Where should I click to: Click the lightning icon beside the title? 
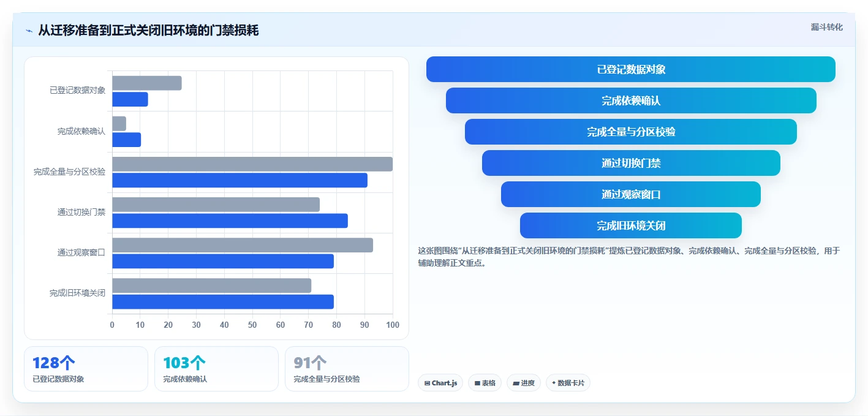(x=29, y=31)
